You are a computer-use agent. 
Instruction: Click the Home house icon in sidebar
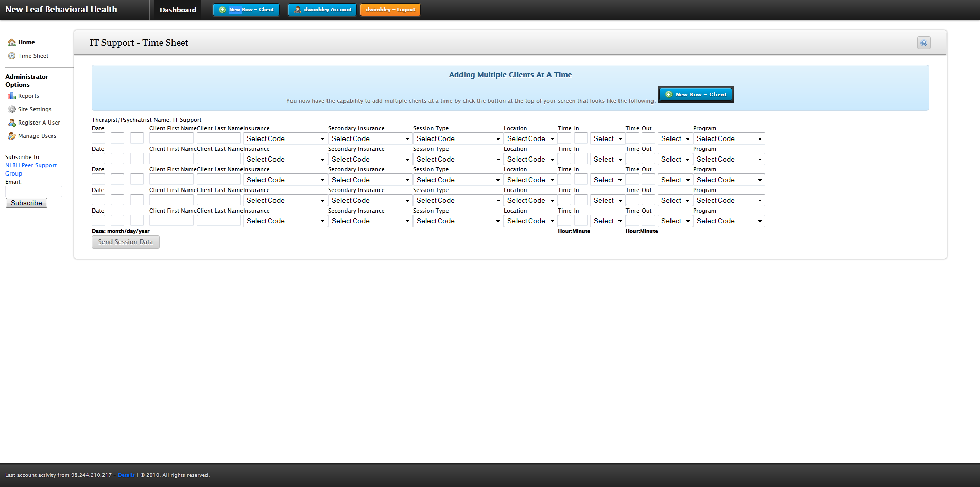pyautogui.click(x=11, y=42)
